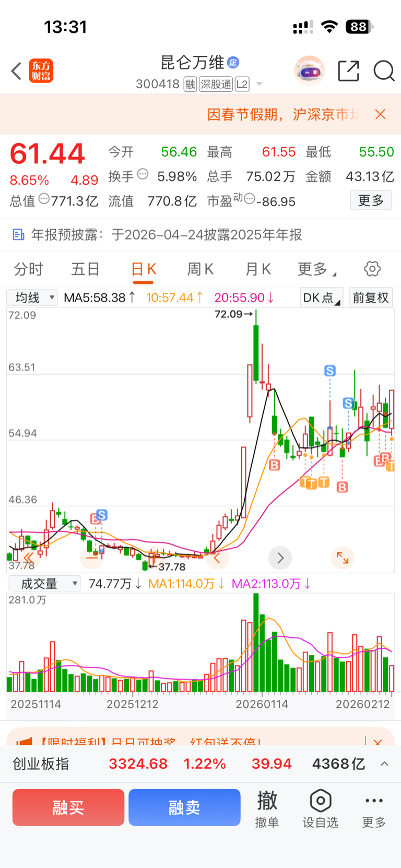
Task: Select the 日K tab
Action: [144, 269]
